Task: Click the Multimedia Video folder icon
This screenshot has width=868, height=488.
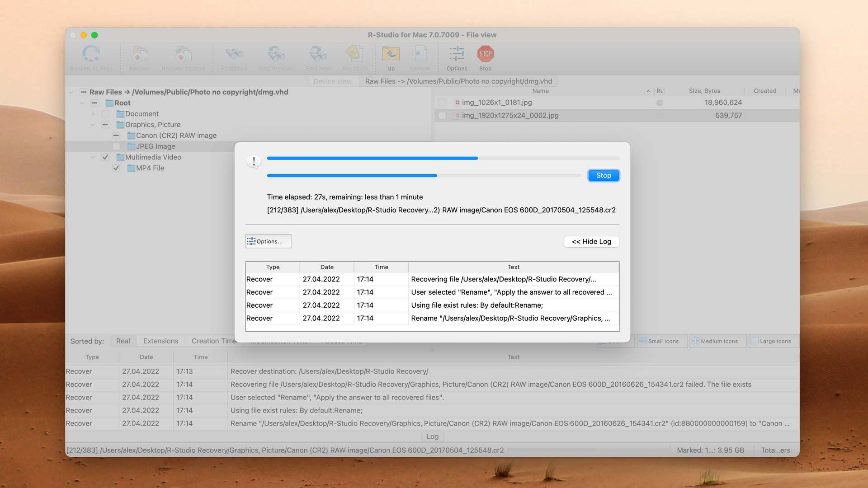Action: [120, 157]
